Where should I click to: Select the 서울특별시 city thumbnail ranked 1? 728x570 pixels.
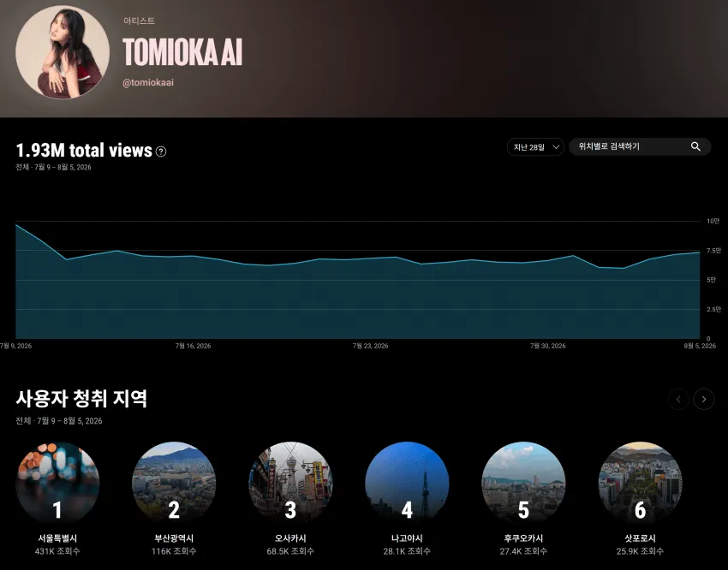pyautogui.click(x=57, y=483)
